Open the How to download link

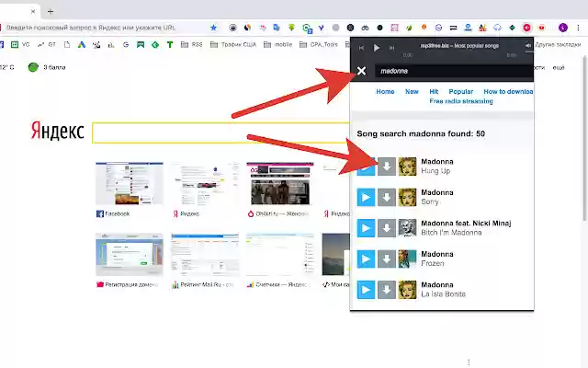508,91
